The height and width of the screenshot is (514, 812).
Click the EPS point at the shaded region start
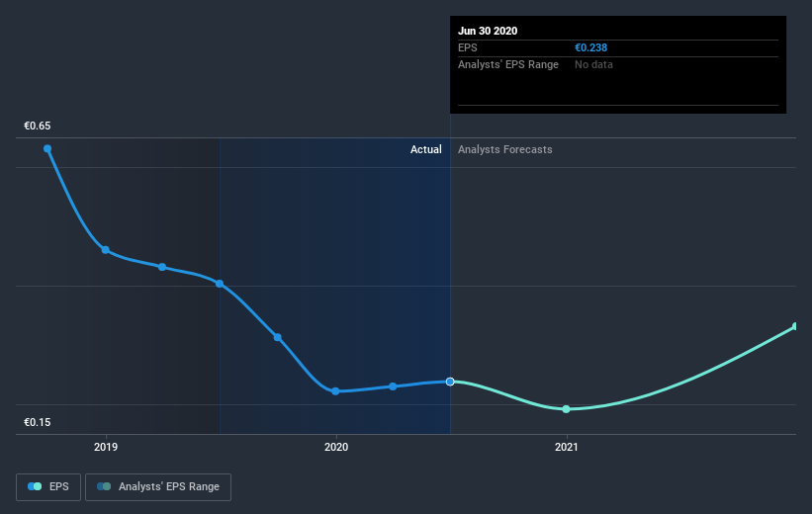coord(220,284)
